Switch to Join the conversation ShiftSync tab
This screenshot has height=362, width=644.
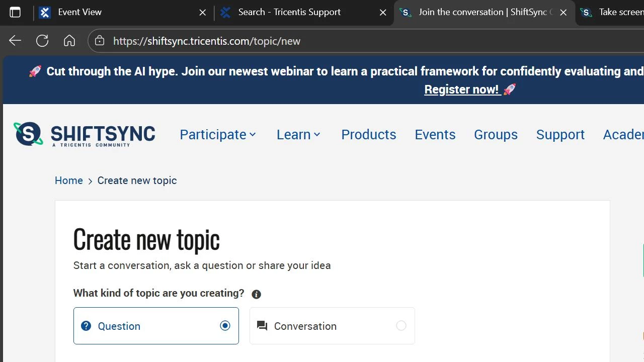point(485,13)
